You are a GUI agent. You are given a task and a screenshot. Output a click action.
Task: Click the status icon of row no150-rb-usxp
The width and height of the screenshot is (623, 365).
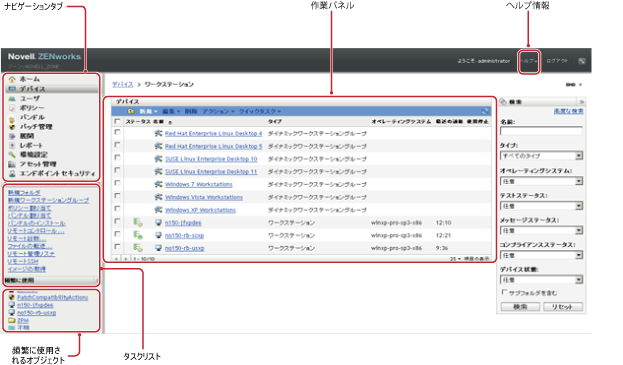pos(138,248)
